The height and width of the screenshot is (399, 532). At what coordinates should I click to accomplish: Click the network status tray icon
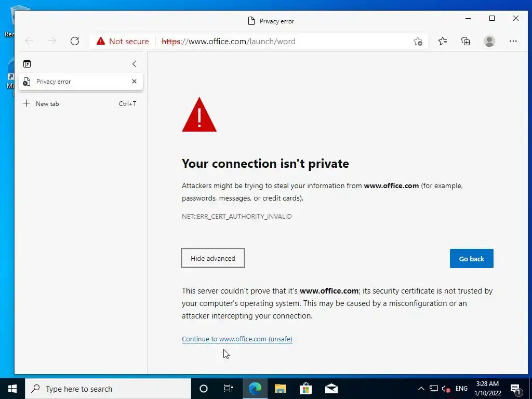pyautogui.click(x=434, y=389)
